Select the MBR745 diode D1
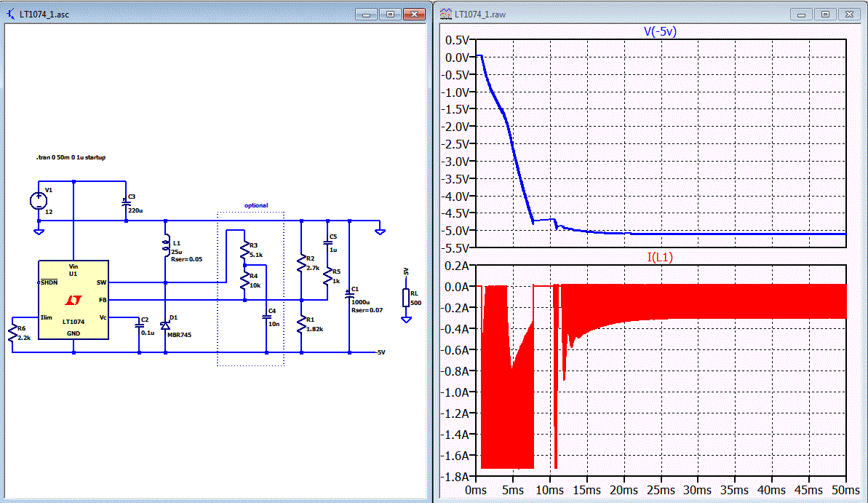The width and height of the screenshot is (868, 503). [x=165, y=325]
